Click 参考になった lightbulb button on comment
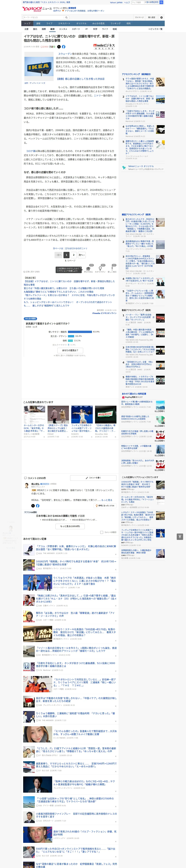The image size is (186, 868). coord(105,506)
